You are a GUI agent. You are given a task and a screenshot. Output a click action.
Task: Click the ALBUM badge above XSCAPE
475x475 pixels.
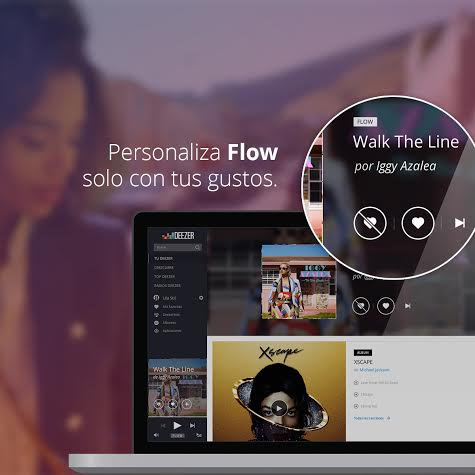point(363,353)
